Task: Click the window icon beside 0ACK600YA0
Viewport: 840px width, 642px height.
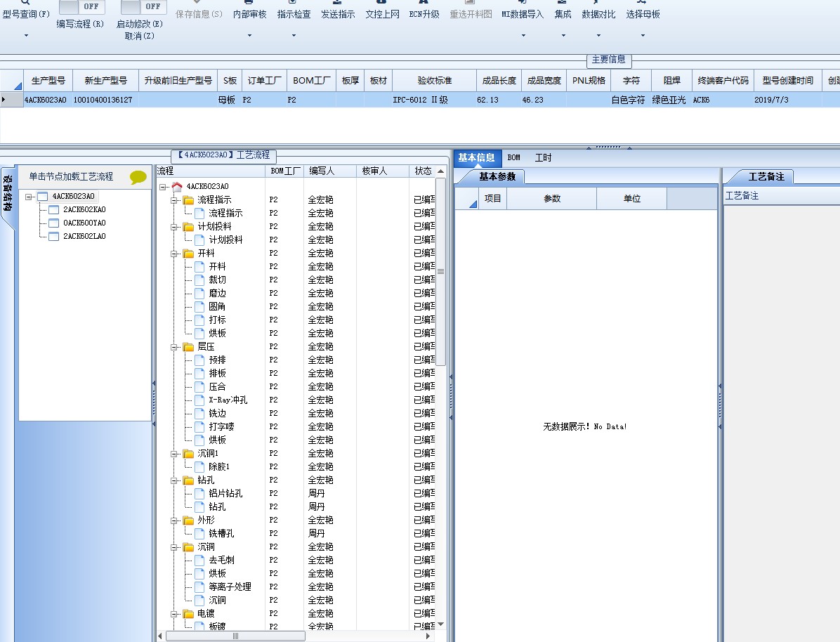Action: coord(53,223)
